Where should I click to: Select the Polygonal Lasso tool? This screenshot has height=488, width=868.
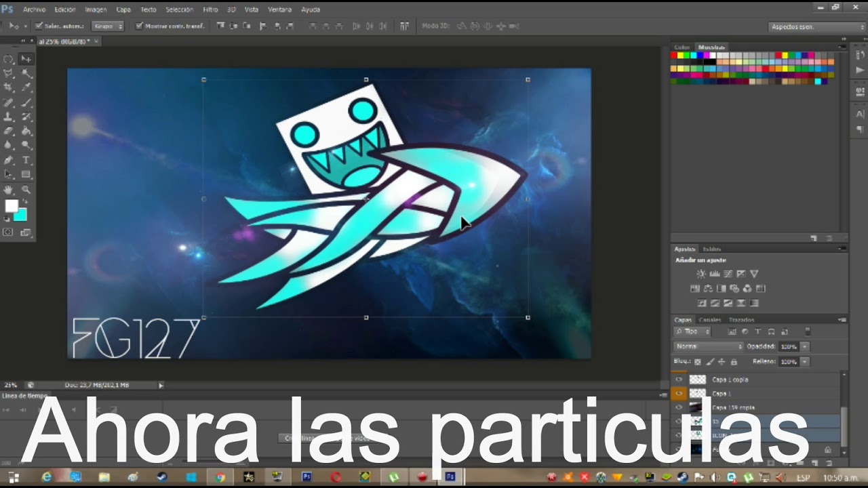[9, 74]
